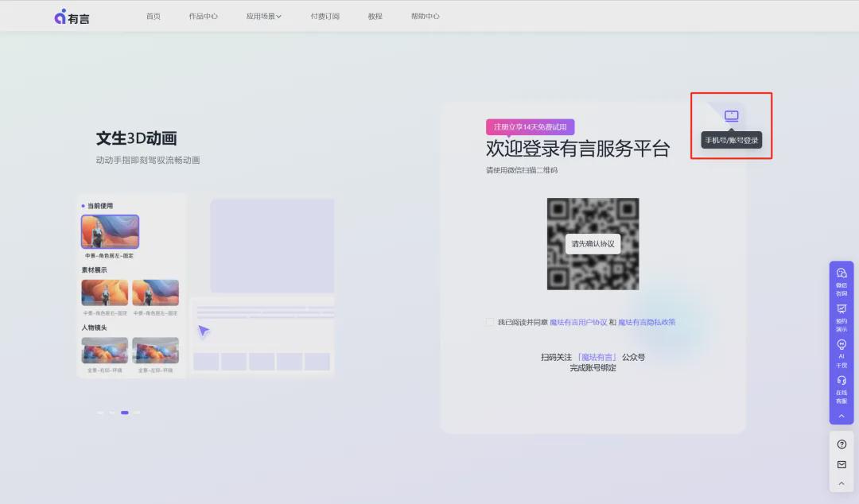This screenshot has width=859, height=504.
Task: Check the agreement consent checkbox
Action: point(490,322)
